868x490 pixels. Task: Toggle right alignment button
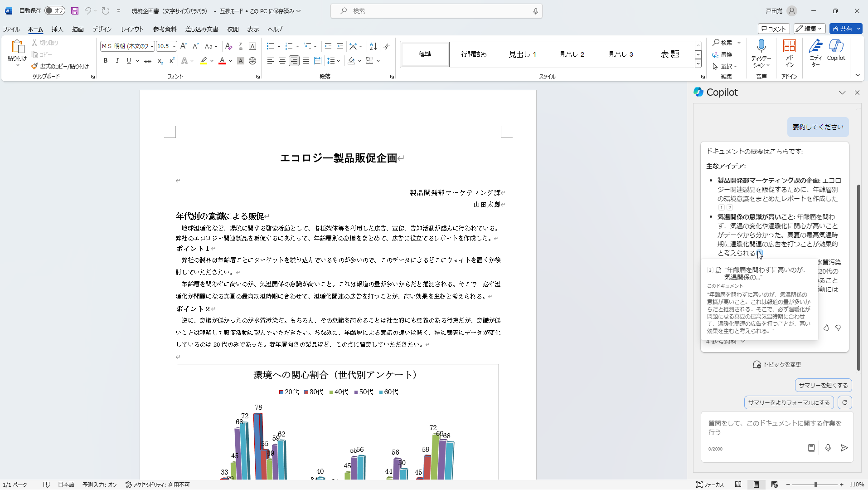pos(294,61)
